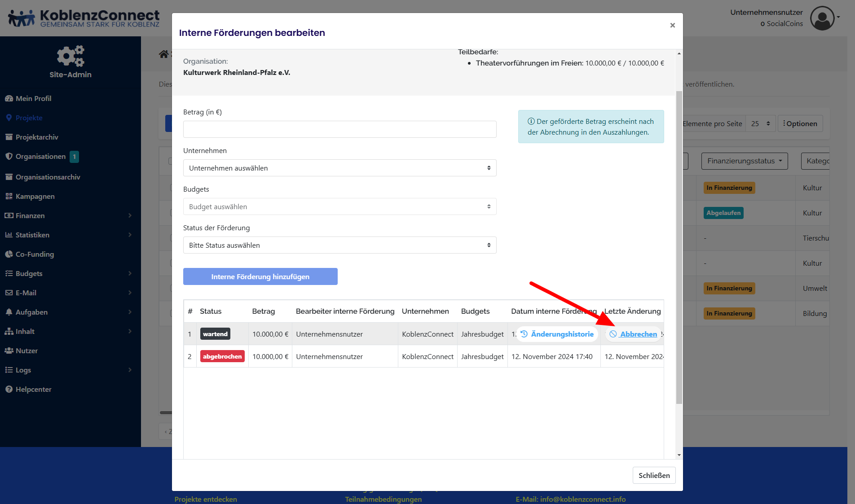Click the KoblenzConnect logo

coord(84,18)
